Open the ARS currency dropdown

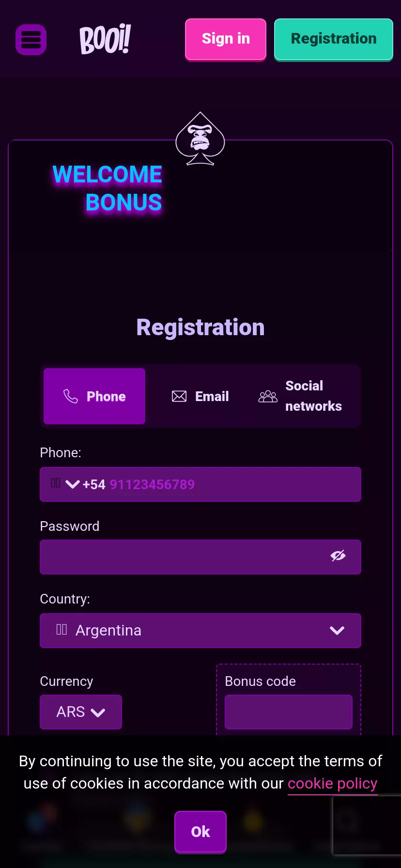[81, 712]
